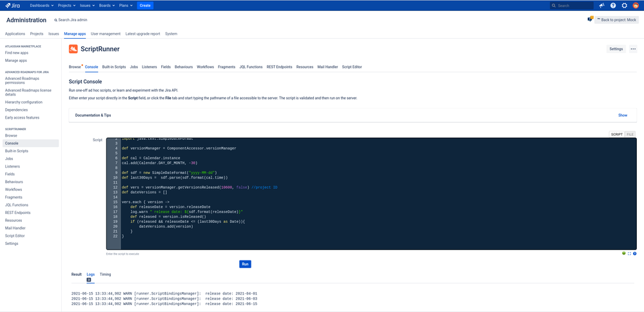Click the green script status indicator
Screen dimensions: 644x312
[x=624, y=253]
